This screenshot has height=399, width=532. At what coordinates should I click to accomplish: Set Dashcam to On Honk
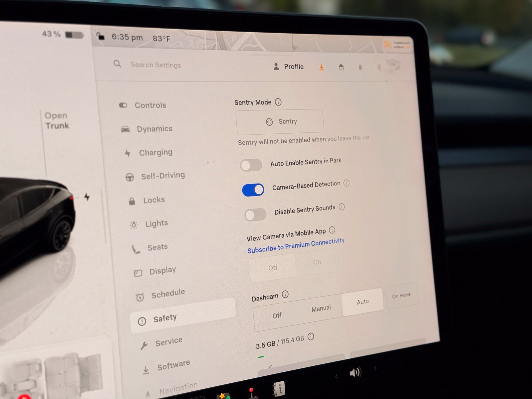[x=401, y=296]
